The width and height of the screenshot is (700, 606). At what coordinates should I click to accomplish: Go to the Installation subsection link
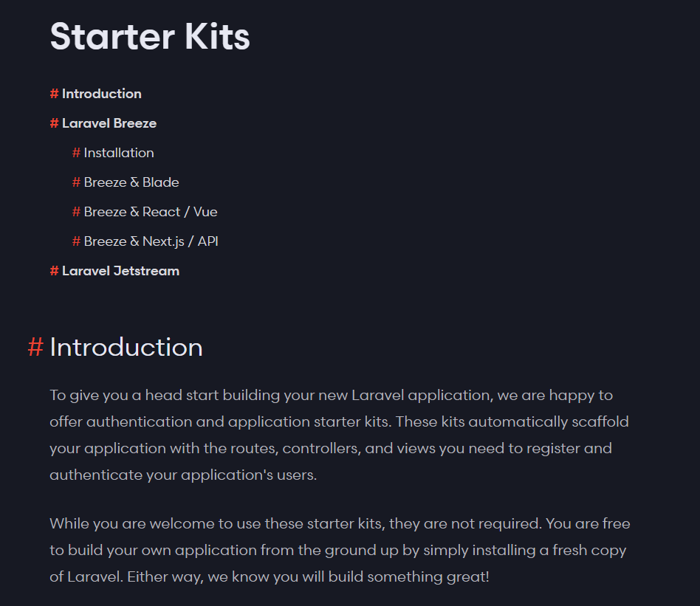[119, 153]
